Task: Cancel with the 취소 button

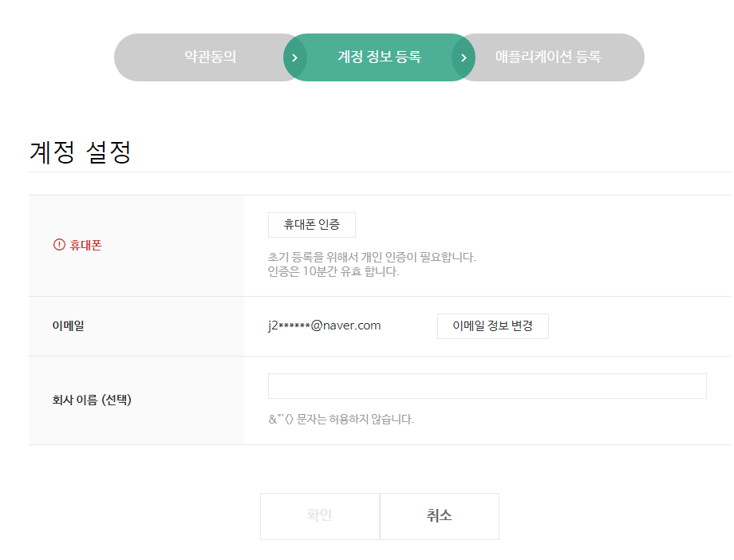Action: pyautogui.click(x=439, y=516)
